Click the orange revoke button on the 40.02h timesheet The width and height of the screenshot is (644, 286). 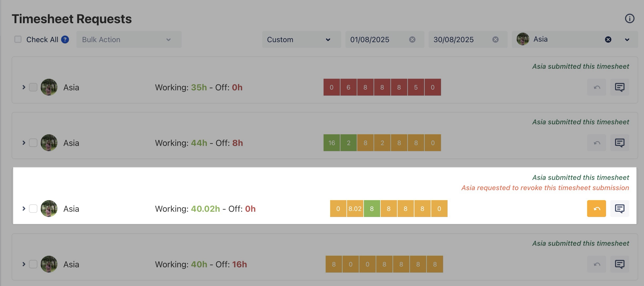[596, 209]
